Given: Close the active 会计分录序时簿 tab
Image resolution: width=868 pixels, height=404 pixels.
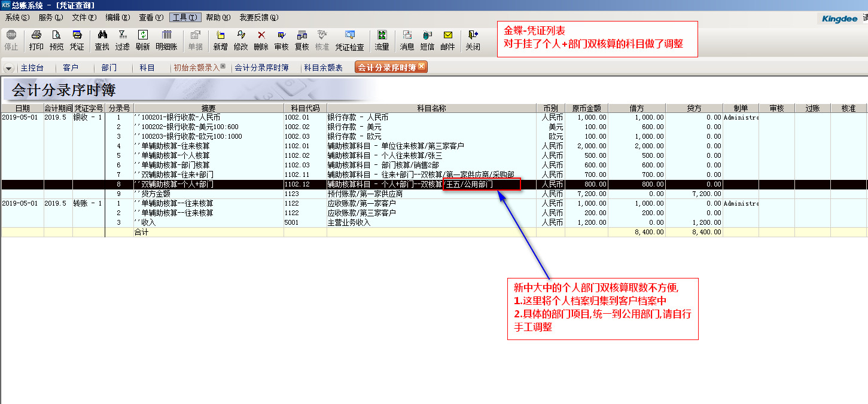Looking at the screenshot, I should click(421, 66).
